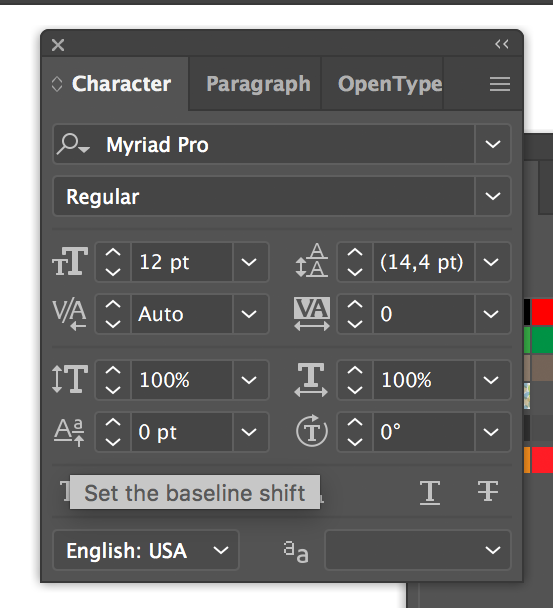Image resolution: width=553 pixels, height=608 pixels.
Task: Close the Character panel with X
Action: [58, 45]
